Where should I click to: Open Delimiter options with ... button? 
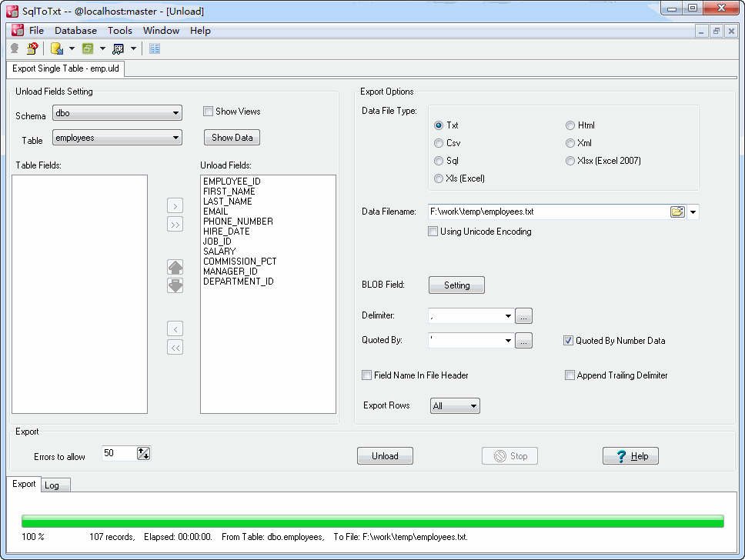(x=523, y=316)
